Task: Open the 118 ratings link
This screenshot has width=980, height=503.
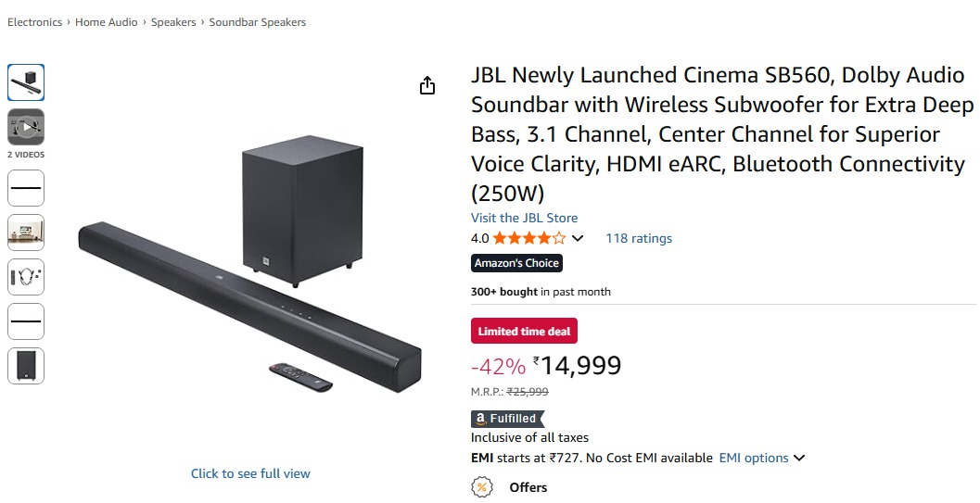Action: tap(638, 238)
